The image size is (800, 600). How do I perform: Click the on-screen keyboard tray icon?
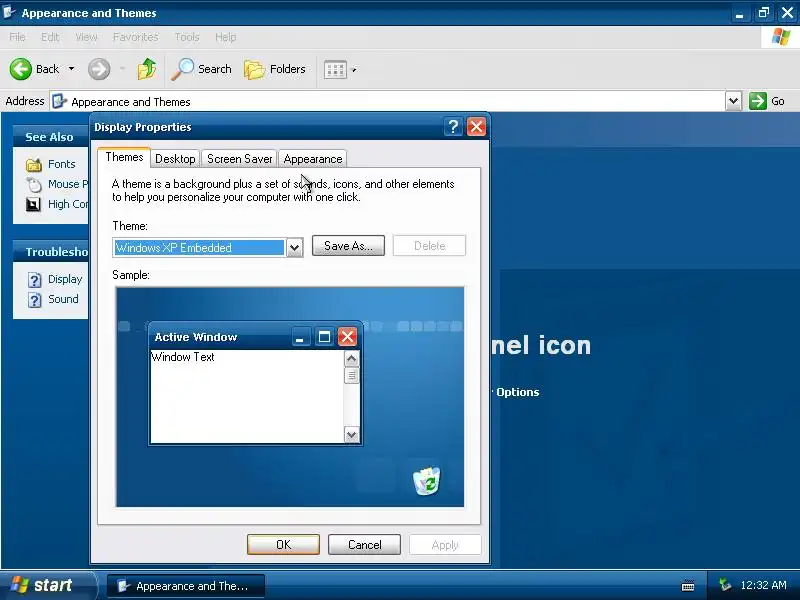point(688,586)
